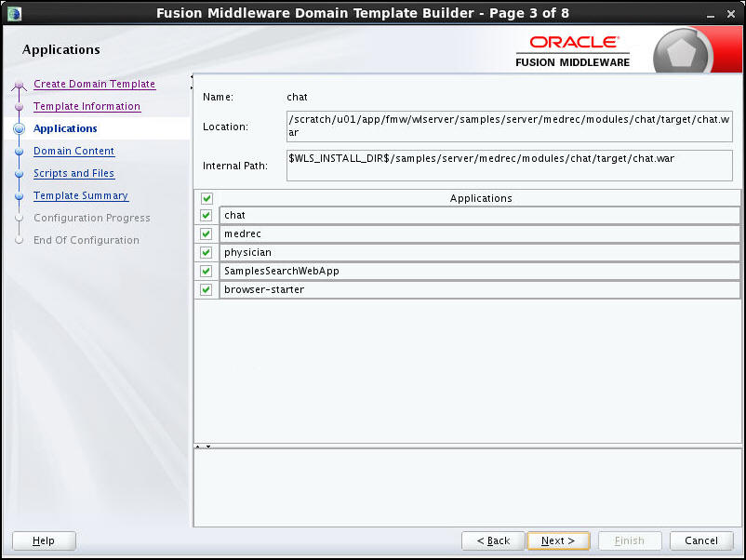Click the Applications step node icon
The height and width of the screenshot is (560, 746).
(x=20, y=127)
